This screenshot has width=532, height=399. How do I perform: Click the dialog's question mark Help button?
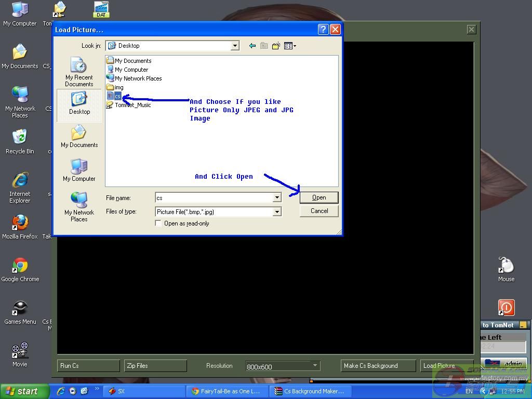click(x=323, y=29)
